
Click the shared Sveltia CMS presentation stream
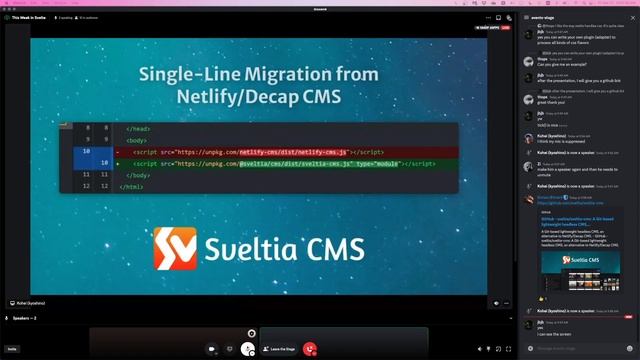tap(259, 167)
